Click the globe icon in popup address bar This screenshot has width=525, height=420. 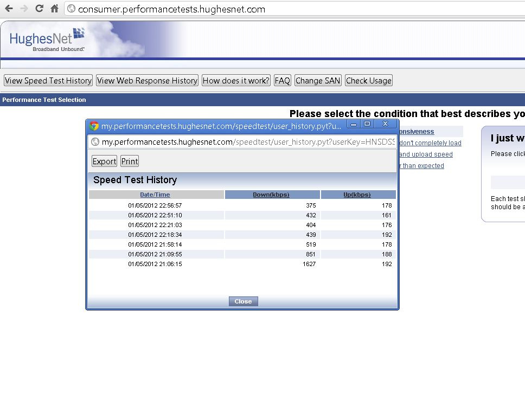[x=95, y=142]
